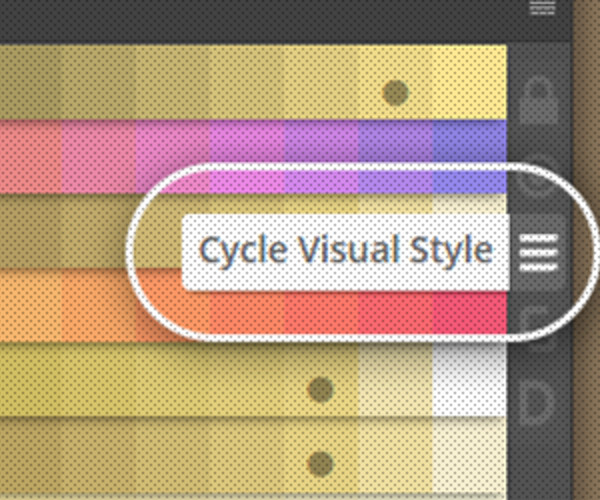
Task: Select the dot marker on the bottom yellow row
Action: 321,464
